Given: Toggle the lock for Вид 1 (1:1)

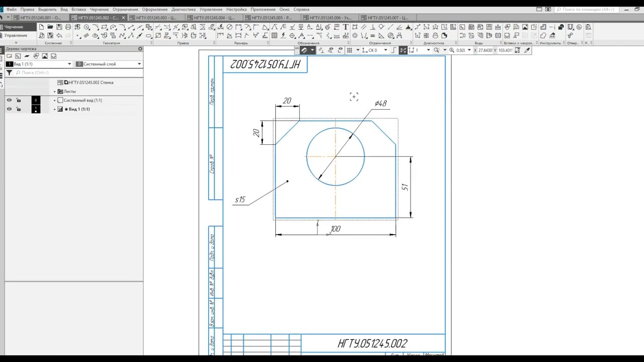Looking at the screenshot, I should coord(19,109).
